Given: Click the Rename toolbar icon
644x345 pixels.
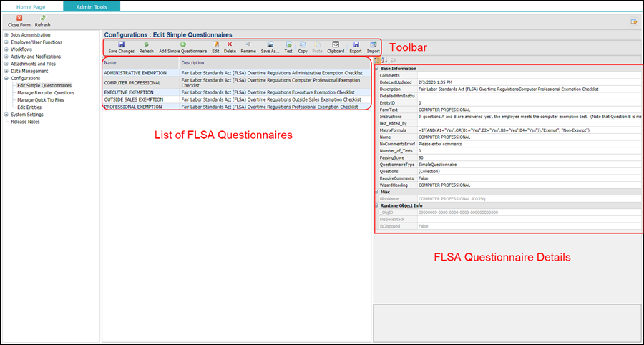Looking at the screenshot, I should [x=248, y=44].
